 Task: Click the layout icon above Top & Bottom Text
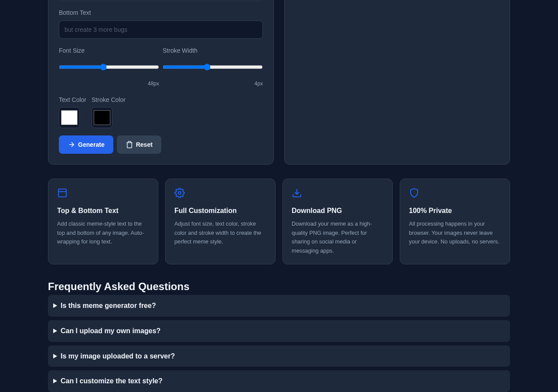pyautogui.click(x=62, y=193)
